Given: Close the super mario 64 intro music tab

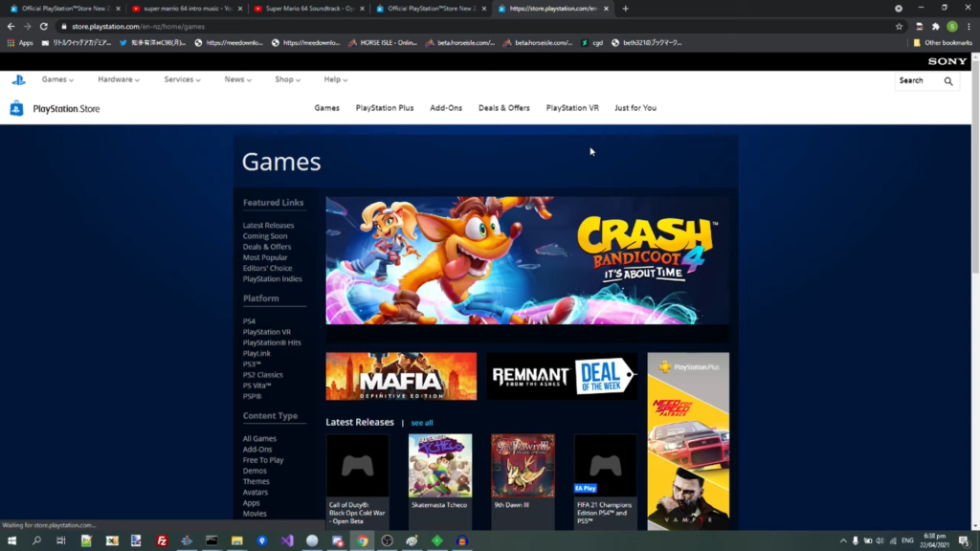Looking at the screenshot, I should [x=240, y=9].
